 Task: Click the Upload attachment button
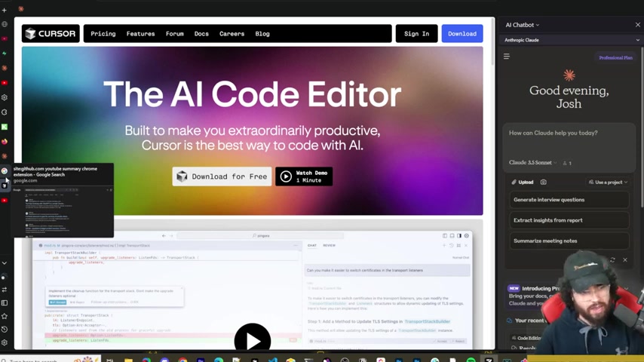pyautogui.click(x=522, y=182)
